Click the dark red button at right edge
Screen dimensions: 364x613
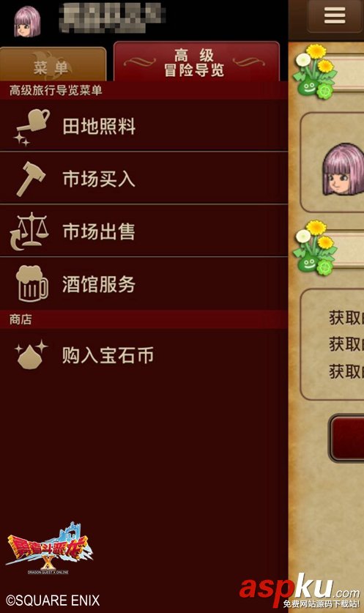347,438
